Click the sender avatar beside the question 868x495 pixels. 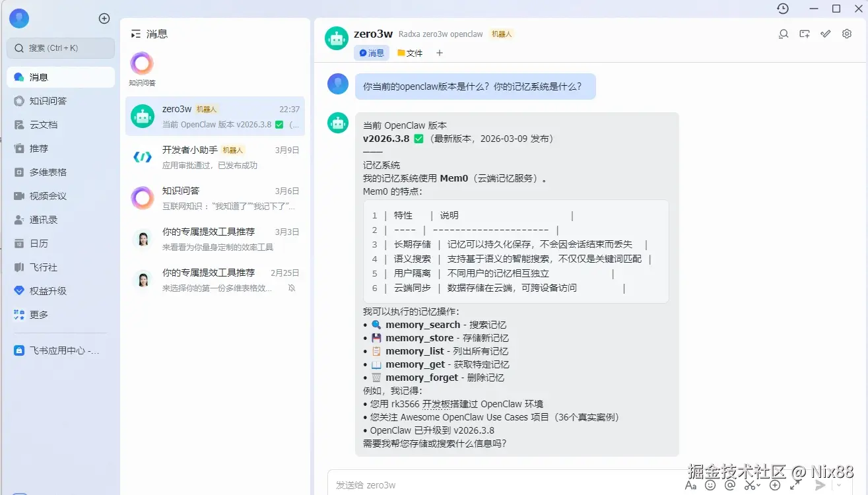[x=338, y=84]
